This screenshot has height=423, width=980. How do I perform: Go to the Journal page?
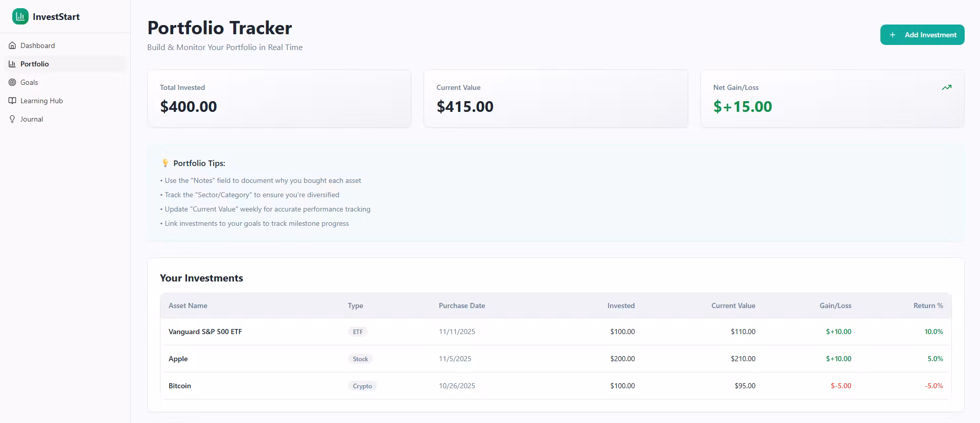click(32, 119)
